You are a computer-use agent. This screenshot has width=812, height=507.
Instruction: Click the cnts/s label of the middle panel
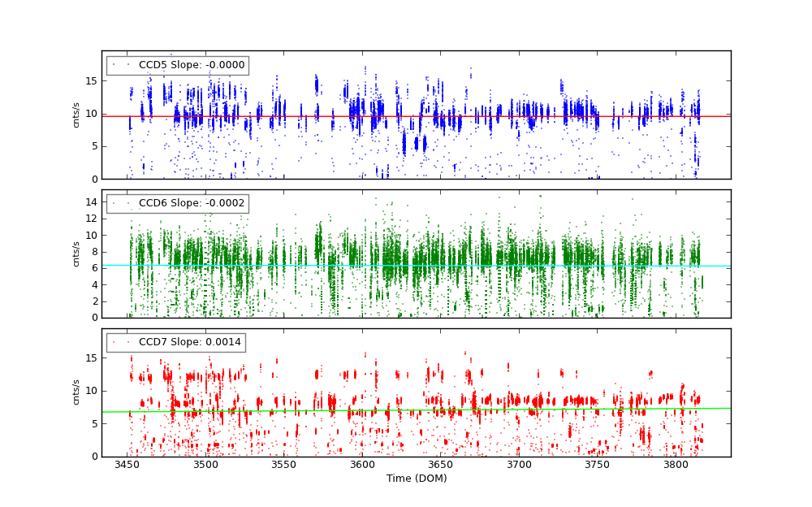(76, 253)
